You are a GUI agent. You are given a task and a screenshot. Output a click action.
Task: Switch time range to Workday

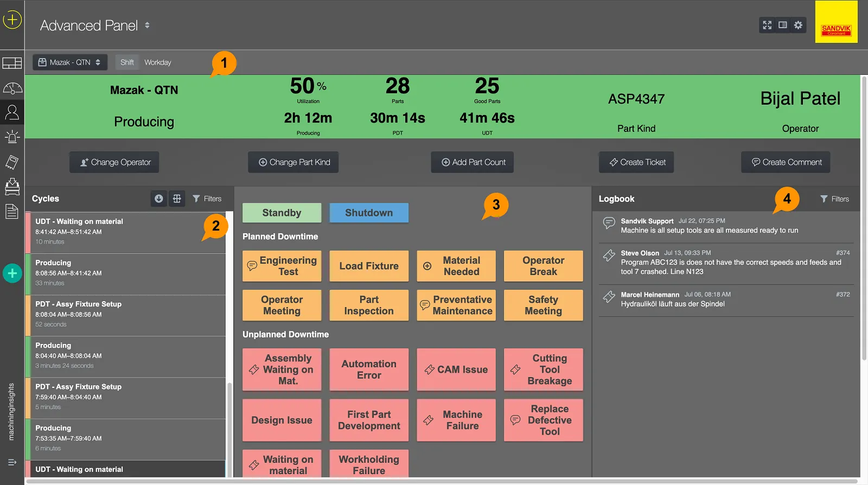(158, 62)
